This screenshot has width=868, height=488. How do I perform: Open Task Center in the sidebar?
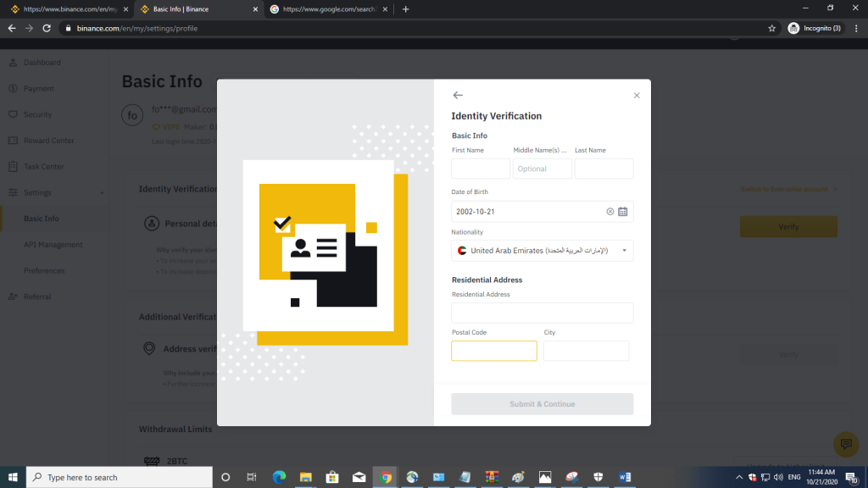point(44,167)
